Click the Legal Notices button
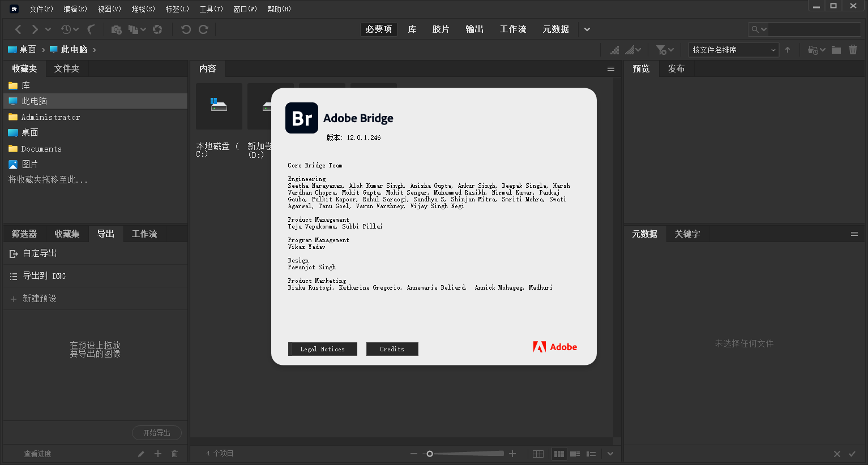868x465 pixels. (x=322, y=349)
